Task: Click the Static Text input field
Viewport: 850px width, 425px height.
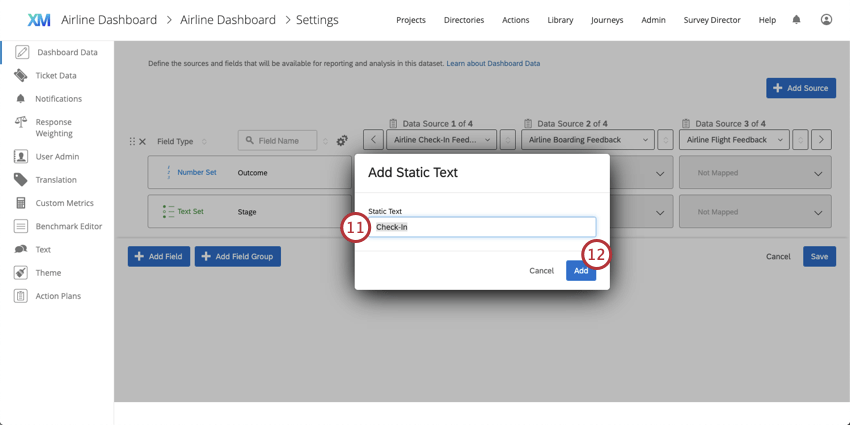Action: (482, 227)
